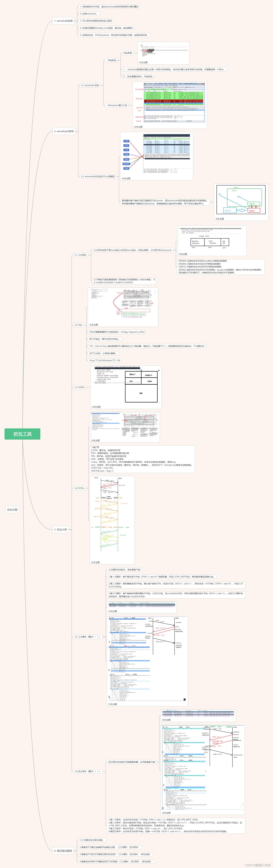
Task: Select the '4. 笔试面试题型' branch node
Action: (63, 851)
